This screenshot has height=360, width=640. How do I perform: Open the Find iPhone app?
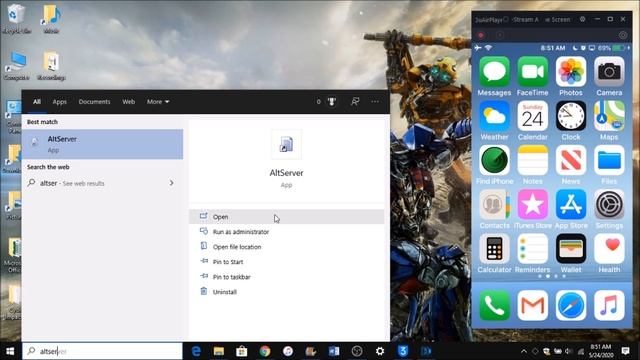pyautogui.click(x=494, y=160)
